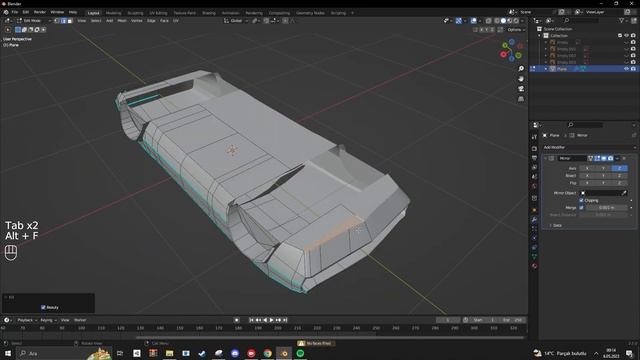Open the Output properties tab
The width and height of the screenshot is (640, 360).
tap(534, 158)
